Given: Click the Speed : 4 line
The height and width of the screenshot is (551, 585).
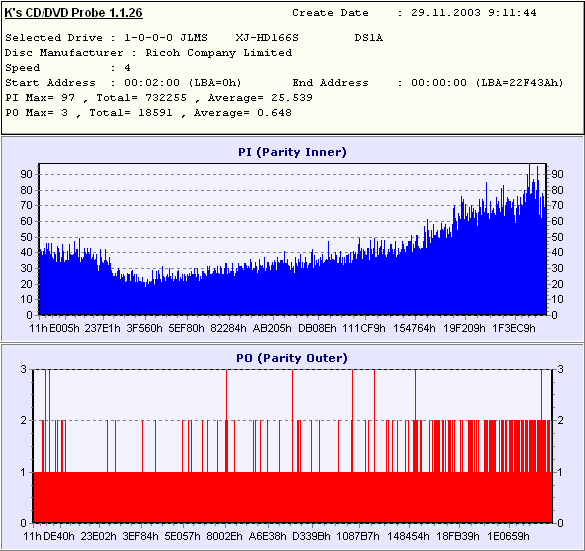Looking at the screenshot, I should coord(68,68).
